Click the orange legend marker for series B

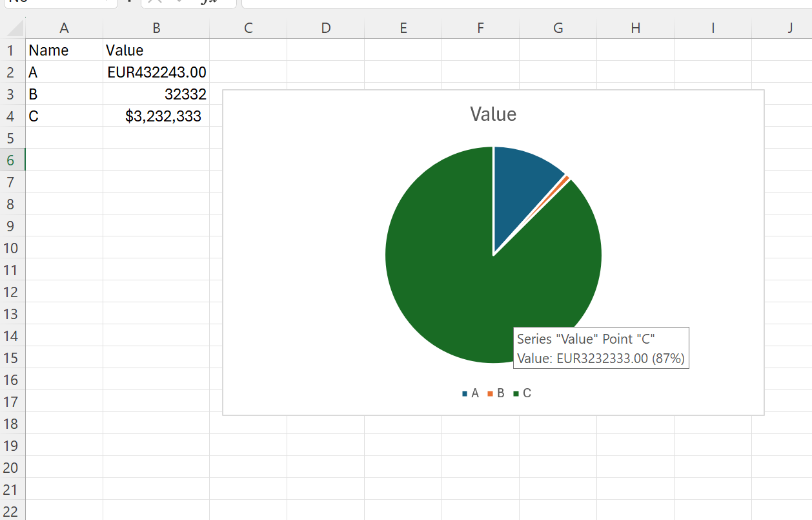pyautogui.click(x=489, y=392)
